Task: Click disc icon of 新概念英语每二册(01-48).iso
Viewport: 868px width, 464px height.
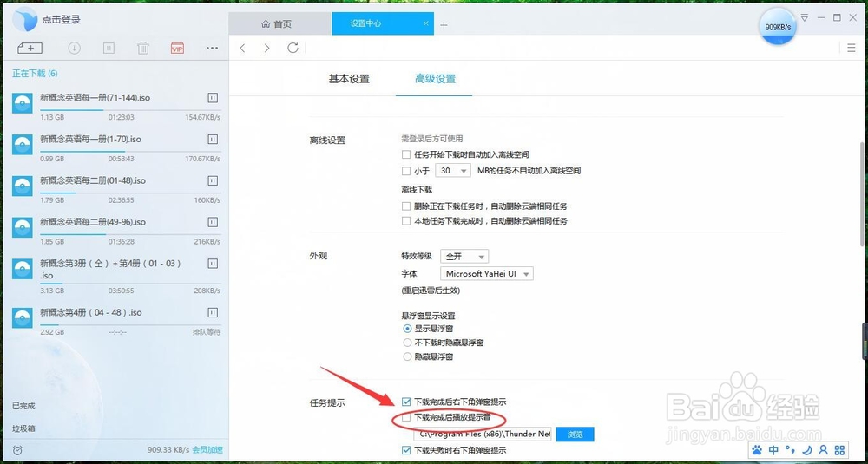Action: [23, 186]
